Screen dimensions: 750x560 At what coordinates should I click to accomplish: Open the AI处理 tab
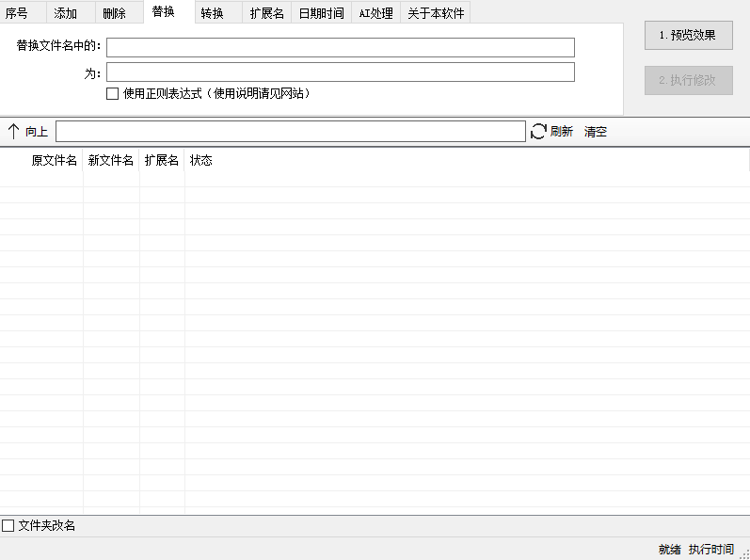[x=376, y=12]
